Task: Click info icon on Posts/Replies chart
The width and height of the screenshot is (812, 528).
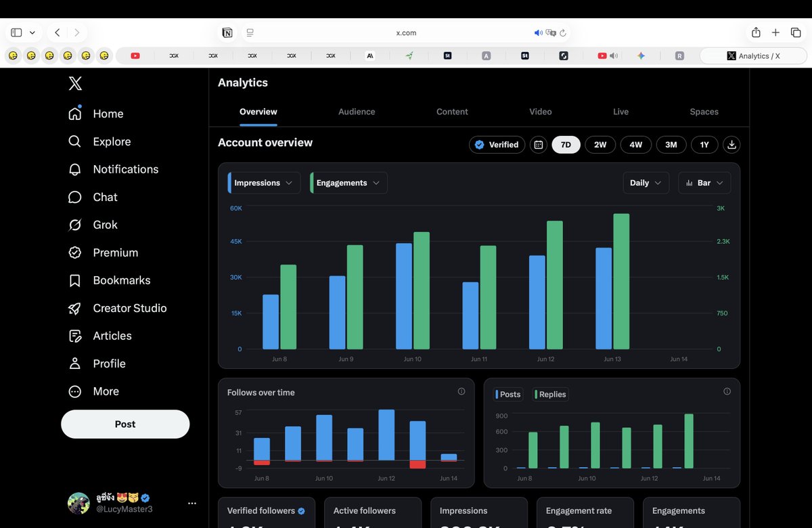Action: pyautogui.click(x=727, y=391)
